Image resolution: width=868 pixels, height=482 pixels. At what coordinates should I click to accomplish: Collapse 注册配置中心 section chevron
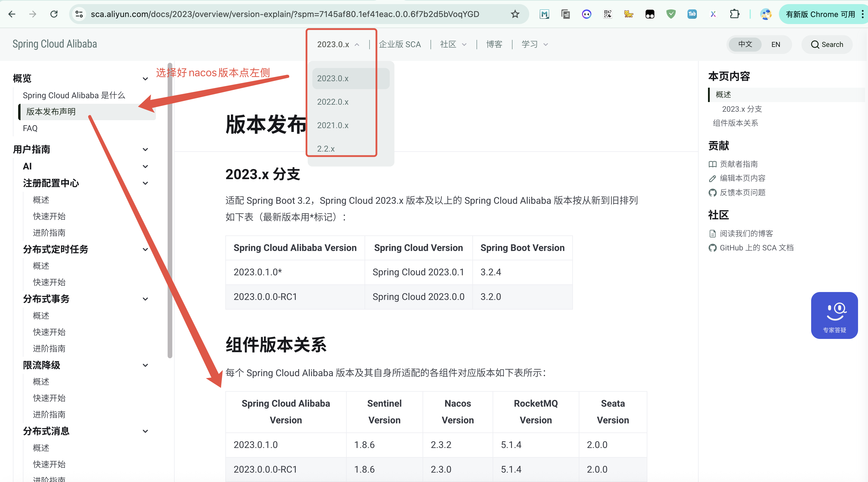tap(145, 183)
